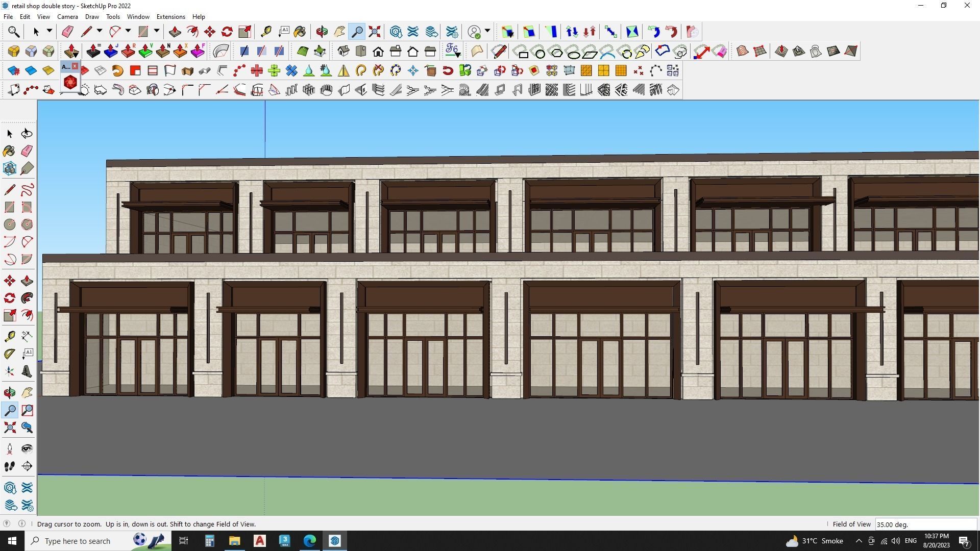
Task: Expand the Arc tool dropdown arrow
Action: 128,32
